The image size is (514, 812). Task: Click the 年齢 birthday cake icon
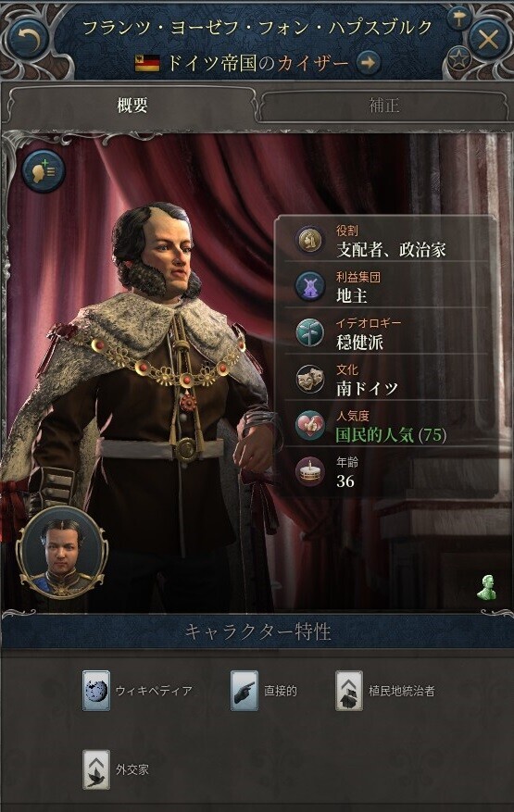click(309, 472)
